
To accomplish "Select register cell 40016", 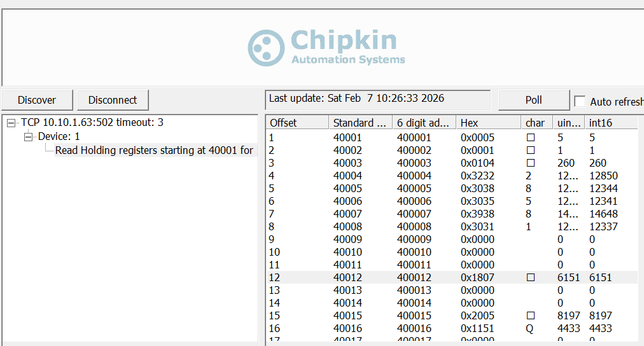I will (347, 328).
